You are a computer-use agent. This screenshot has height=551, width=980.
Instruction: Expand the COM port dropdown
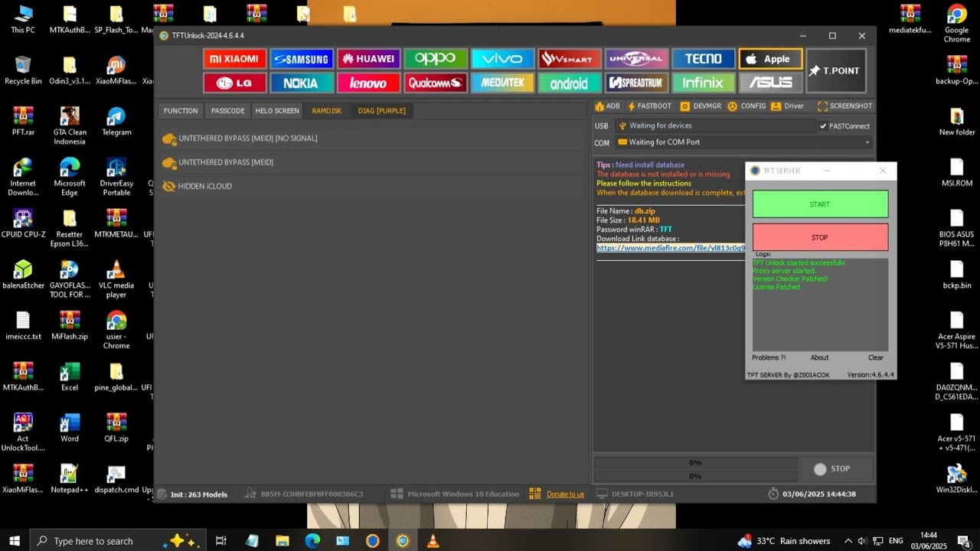pyautogui.click(x=867, y=142)
